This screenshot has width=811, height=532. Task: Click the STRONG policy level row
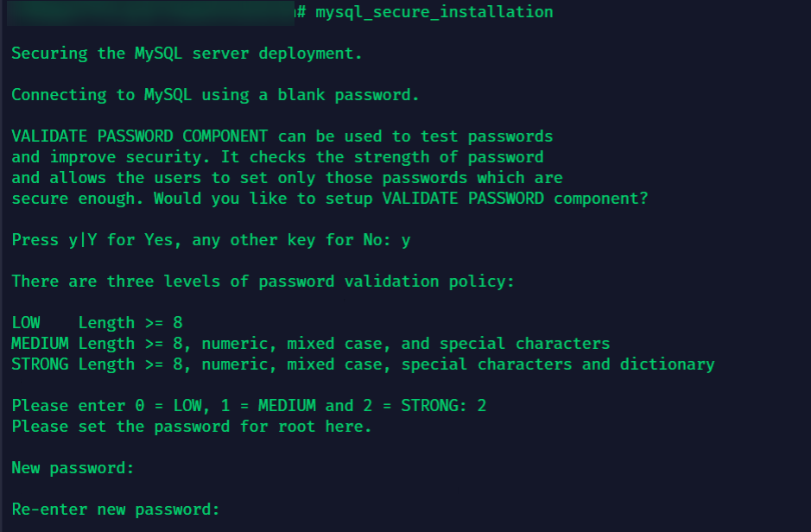363,364
